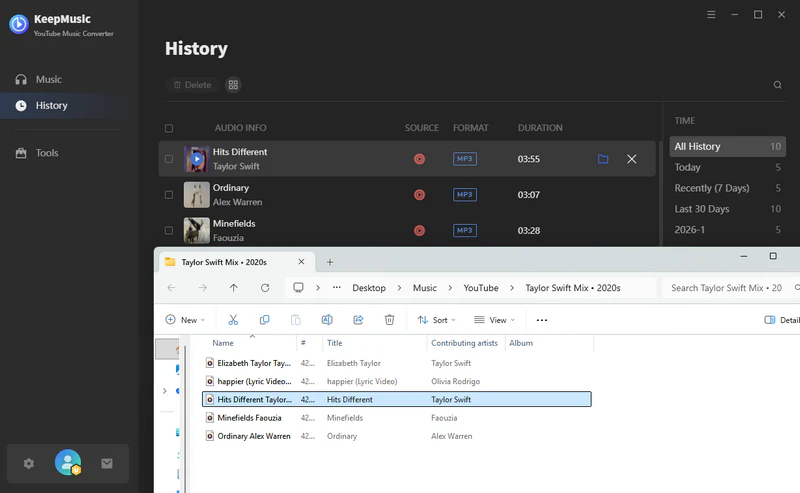
Task: Click the Cut scissors icon
Action: pyautogui.click(x=233, y=320)
